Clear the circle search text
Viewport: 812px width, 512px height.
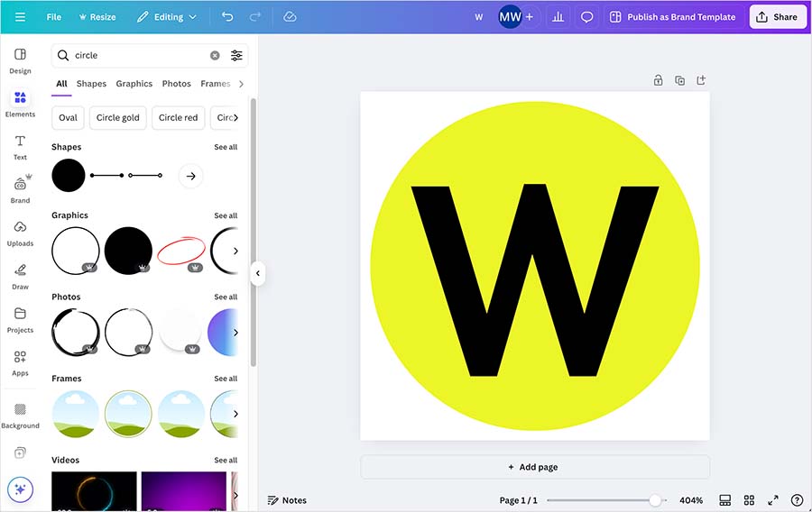point(215,55)
